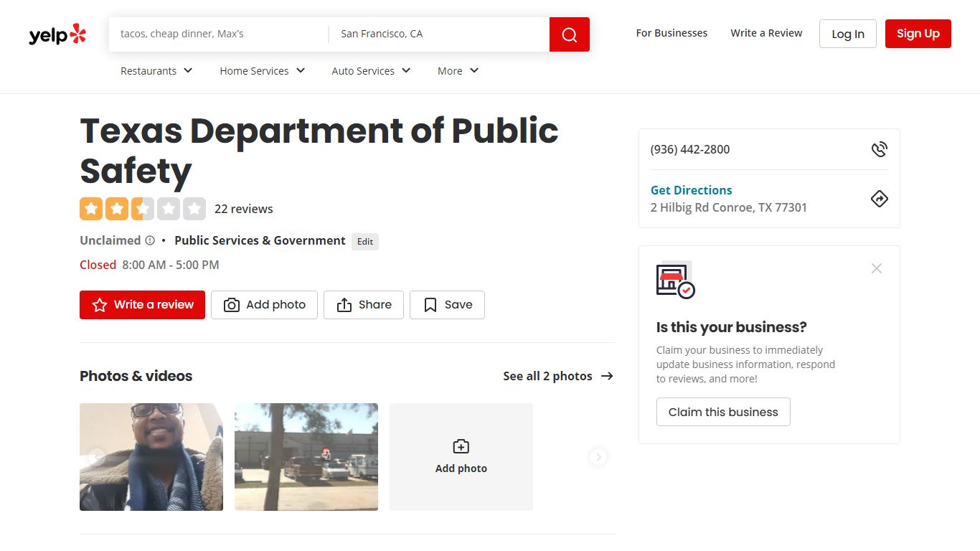Image resolution: width=980 pixels, height=551 pixels.
Task: Focus the search terms input field
Action: click(219, 34)
